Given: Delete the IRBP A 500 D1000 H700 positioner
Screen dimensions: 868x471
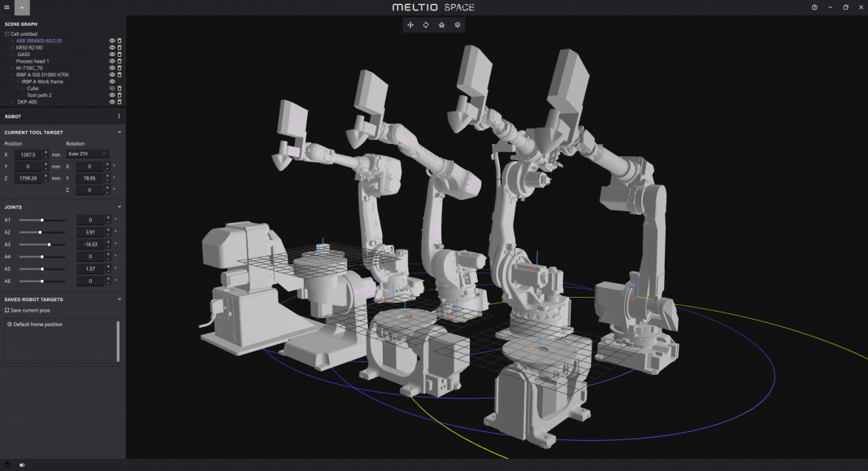Looking at the screenshot, I should [x=119, y=75].
